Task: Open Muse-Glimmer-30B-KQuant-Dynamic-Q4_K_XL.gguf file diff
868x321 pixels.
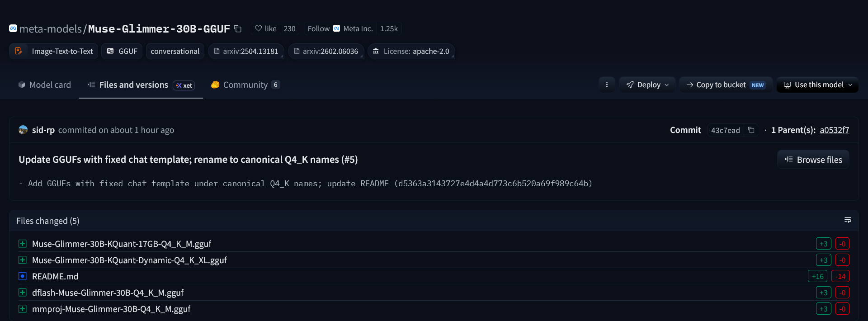Action: [129, 260]
